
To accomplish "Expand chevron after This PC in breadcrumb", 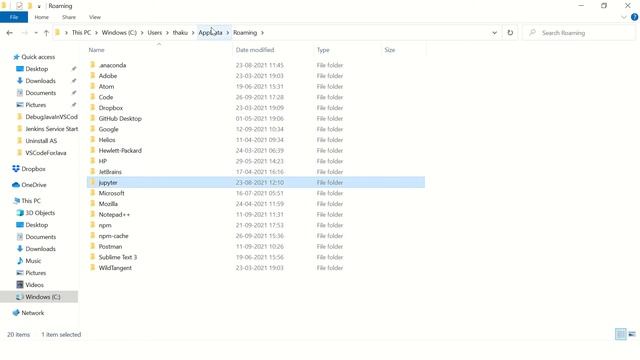I will pos(97,33).
